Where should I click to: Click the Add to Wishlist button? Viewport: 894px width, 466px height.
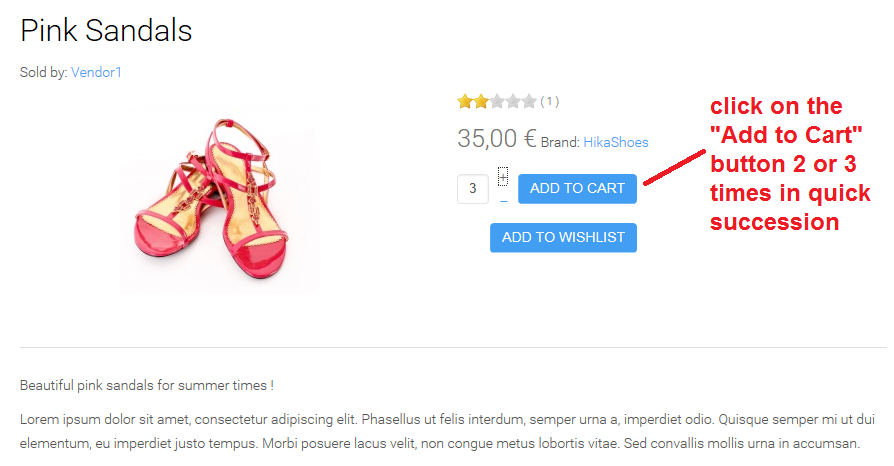563,237
